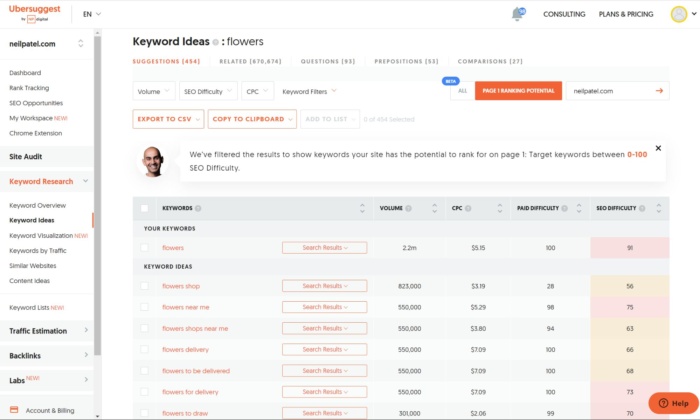Open Plans & Pricing

(626, 14)
